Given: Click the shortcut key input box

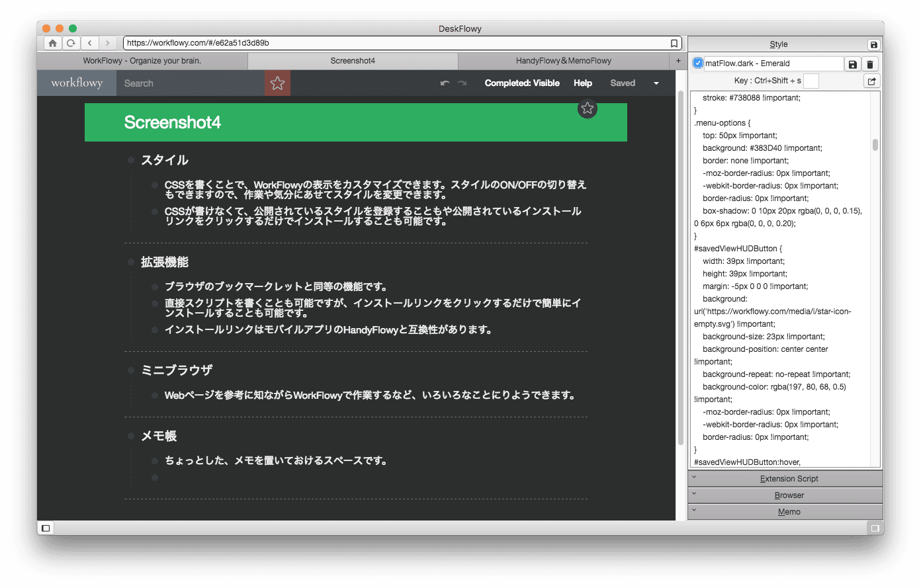Looking at the screenshot, I should click(811, 81).
